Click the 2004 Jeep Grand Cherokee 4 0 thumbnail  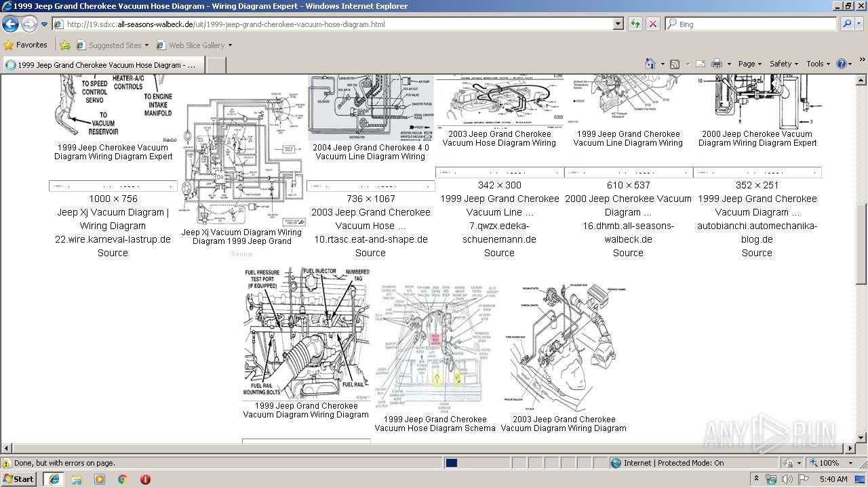tap(370, 107)
